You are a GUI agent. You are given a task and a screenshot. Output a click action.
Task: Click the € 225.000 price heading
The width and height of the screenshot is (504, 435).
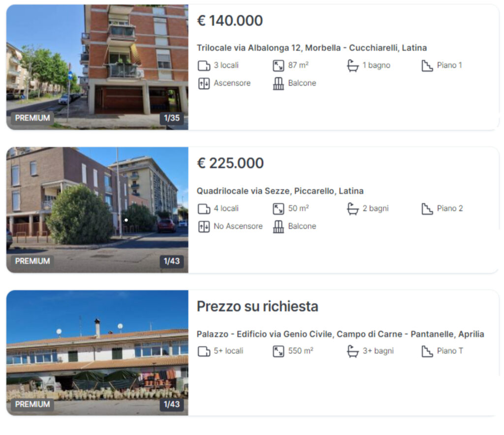click(x=230, y=163)
